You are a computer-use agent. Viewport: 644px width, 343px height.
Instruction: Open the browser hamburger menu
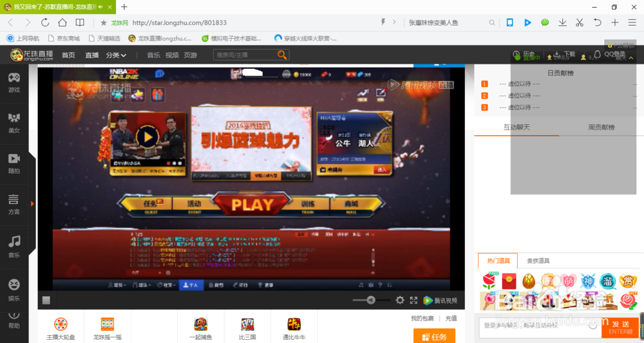click(632, 23)
